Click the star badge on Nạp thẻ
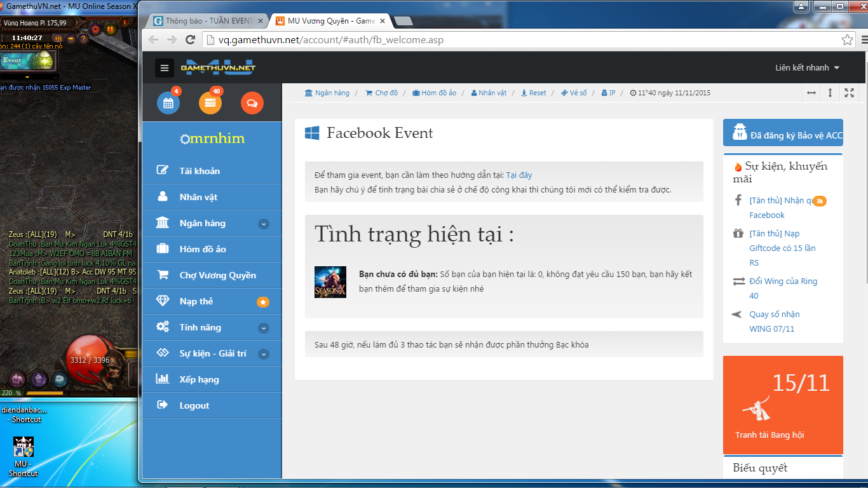868x488 pixels. [x=263, y=301]
